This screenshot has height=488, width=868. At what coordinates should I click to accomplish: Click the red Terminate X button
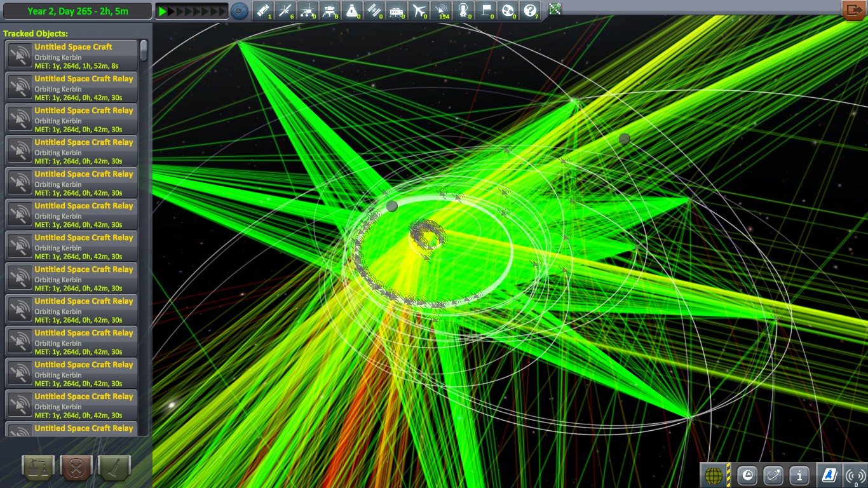[76, 469]
